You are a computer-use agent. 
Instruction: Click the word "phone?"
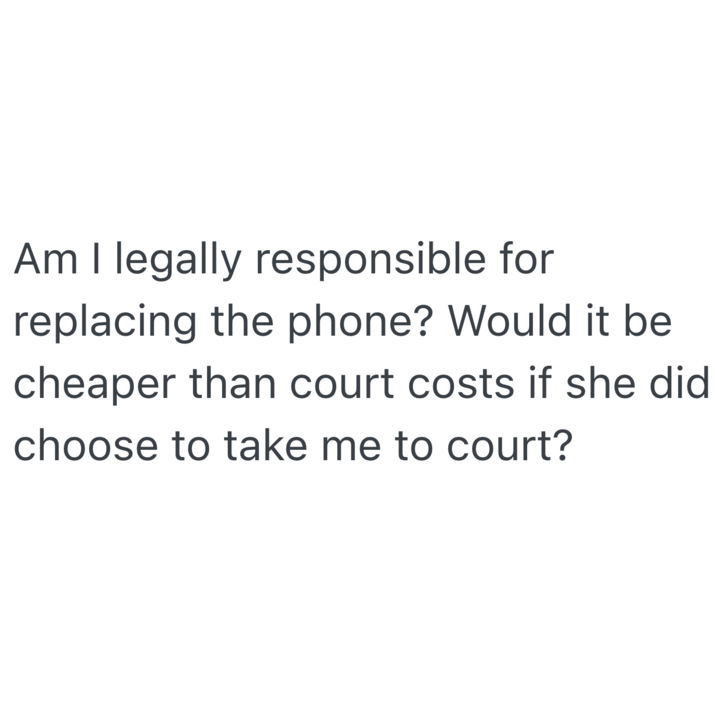(x=359, y=323)
